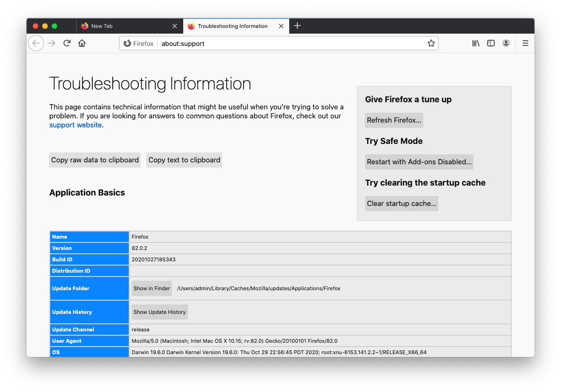Toggle the sidebars icon in toolbar

[x=491, y=43]
